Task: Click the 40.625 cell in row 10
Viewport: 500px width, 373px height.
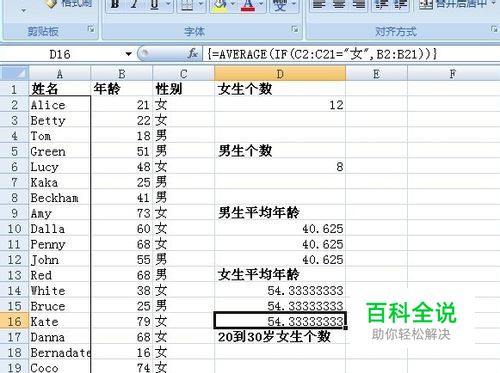Action: [x=280, y=229]
